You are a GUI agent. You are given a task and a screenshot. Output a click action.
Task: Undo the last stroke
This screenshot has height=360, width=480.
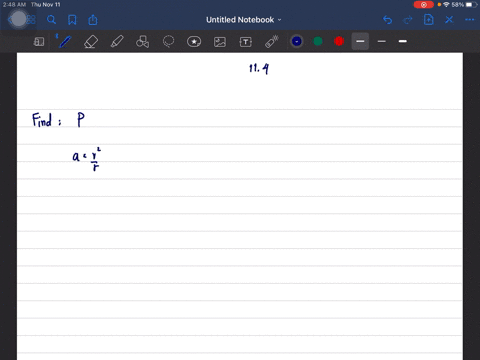coord(387,20)
